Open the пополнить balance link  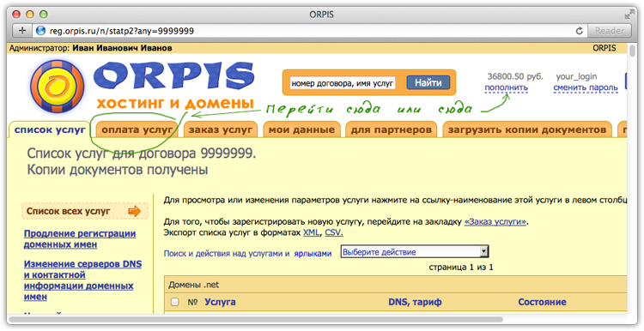pos(506,87)
